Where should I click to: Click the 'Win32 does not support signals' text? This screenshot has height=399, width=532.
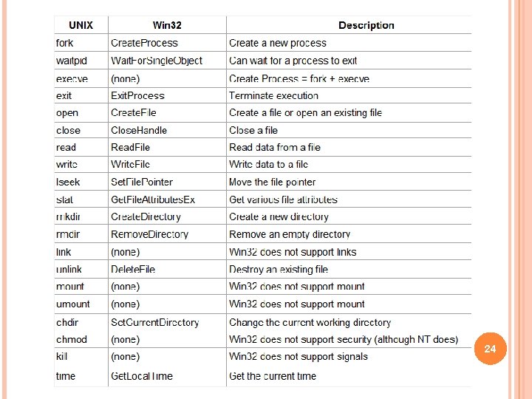click(299, 356)
